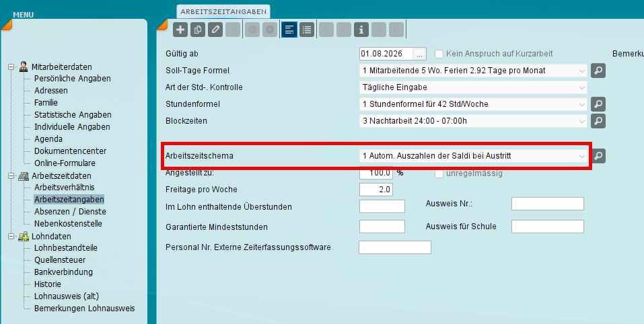Open Lohnbestandteile in the menu tree
Image resolution: width=644 pixels, height=324 pixels.
[66, 248]
